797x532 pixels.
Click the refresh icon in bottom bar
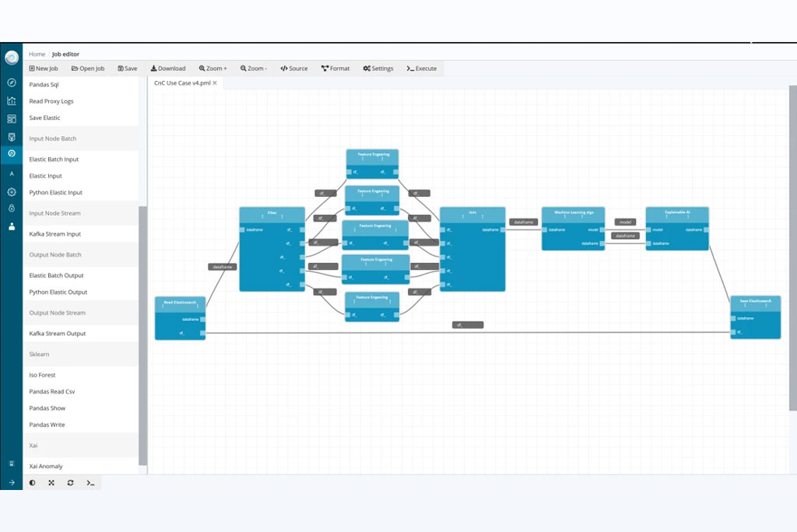coord(71,483)
